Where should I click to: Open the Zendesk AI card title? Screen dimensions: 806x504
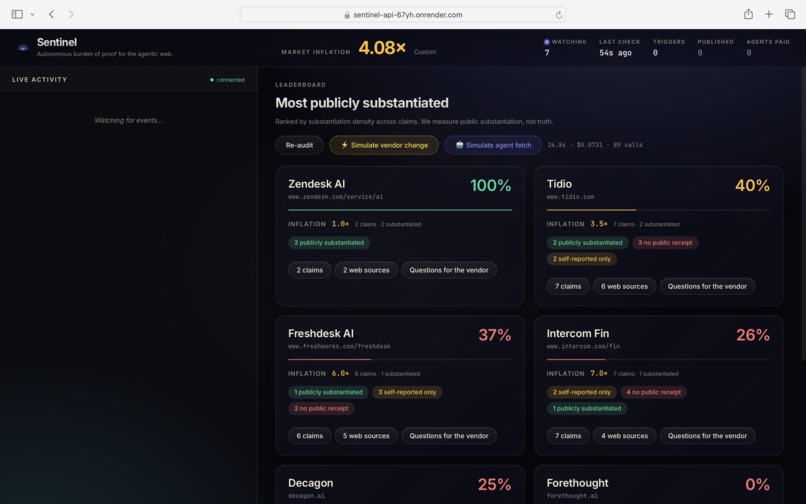[x=317, y=184]
